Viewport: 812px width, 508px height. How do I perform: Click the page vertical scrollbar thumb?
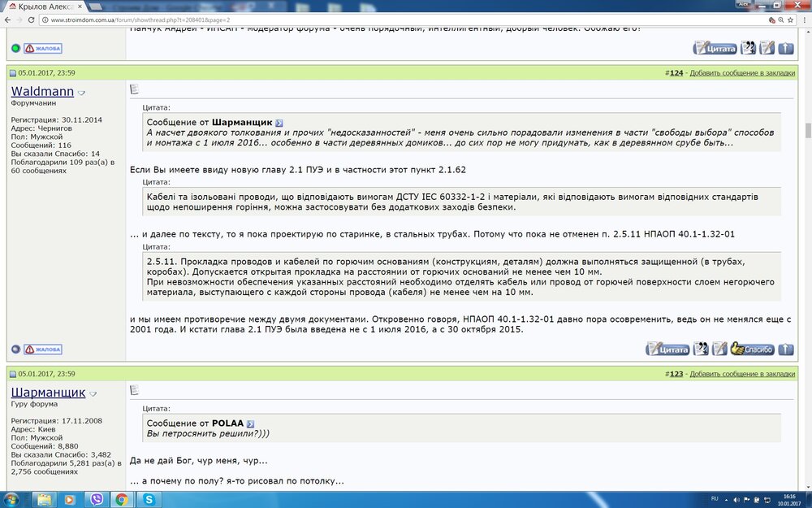[x=807, y=130]
